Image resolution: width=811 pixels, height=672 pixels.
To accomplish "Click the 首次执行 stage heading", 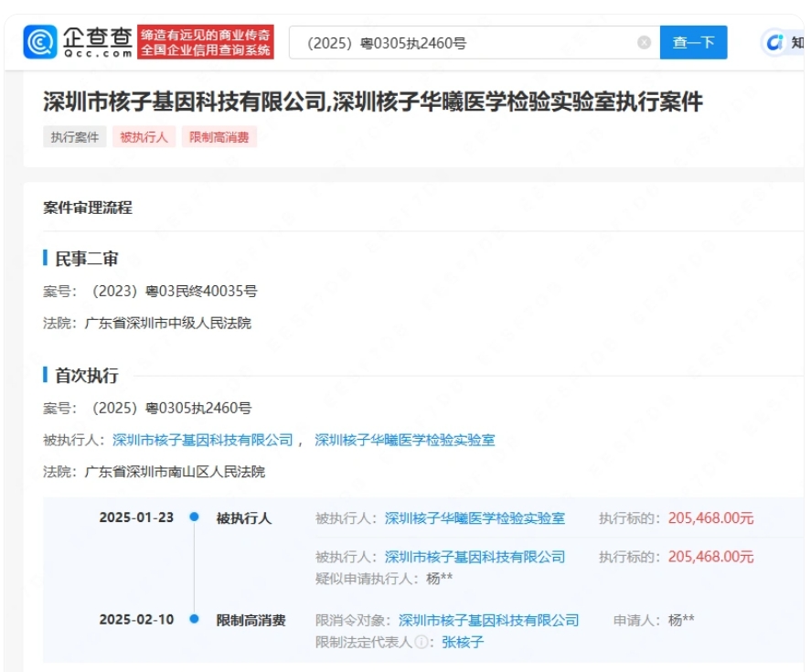I will [x=86, y=376].
